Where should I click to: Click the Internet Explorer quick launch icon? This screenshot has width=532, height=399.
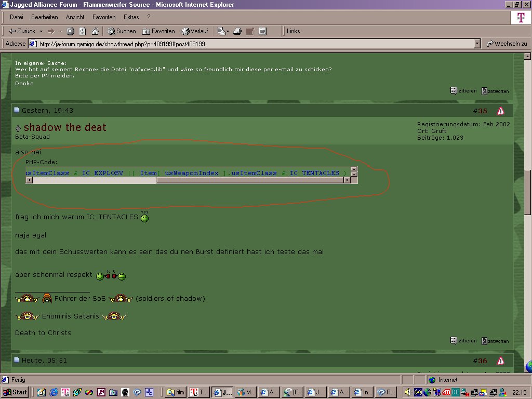click(53, 392)
